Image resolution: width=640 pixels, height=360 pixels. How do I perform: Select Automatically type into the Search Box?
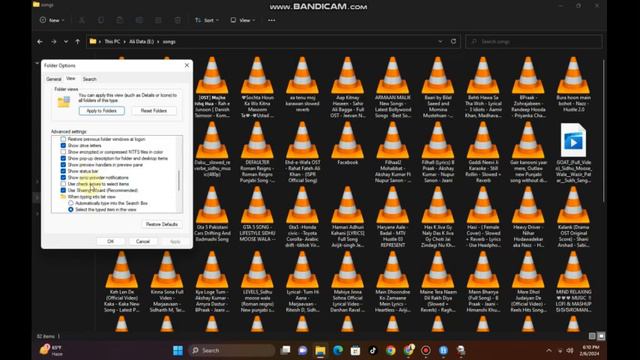(x=71, y=203)
